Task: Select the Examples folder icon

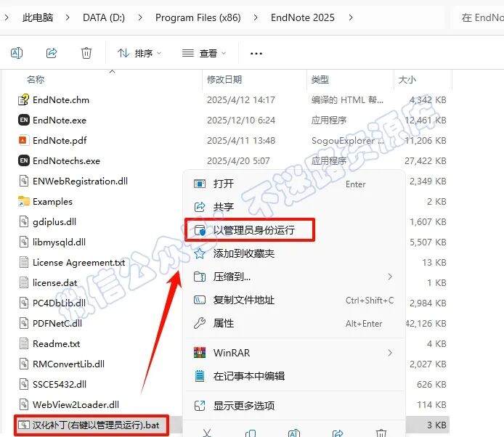Action: (x=24, y=201)
